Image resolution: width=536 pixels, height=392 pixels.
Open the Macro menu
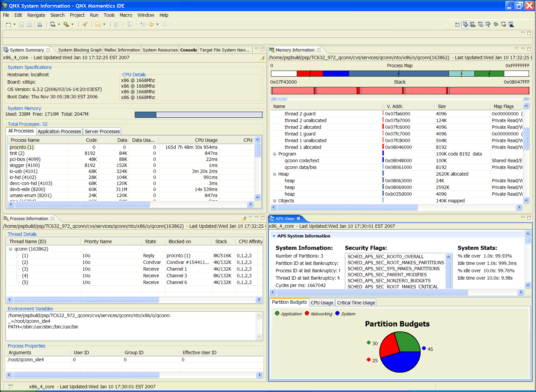click(x=126, y=15)
